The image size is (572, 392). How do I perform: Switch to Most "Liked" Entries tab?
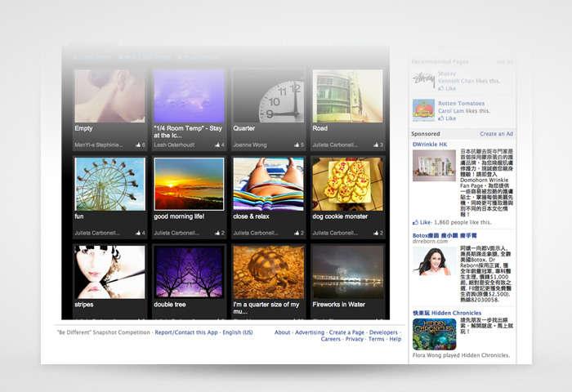tap(145, 57)
